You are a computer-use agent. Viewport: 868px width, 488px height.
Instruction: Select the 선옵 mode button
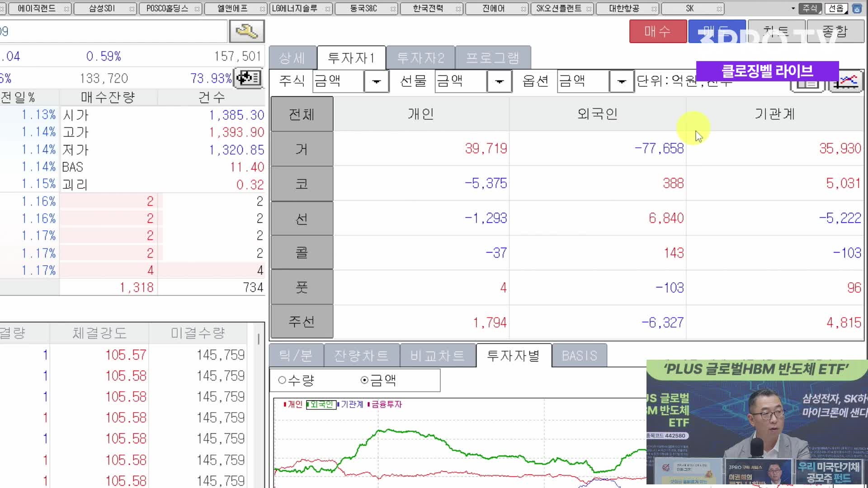(836, 9)
